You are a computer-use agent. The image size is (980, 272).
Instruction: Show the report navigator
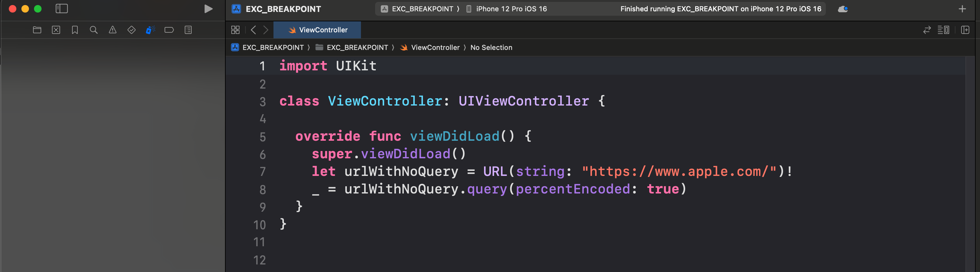pos(188,30)
